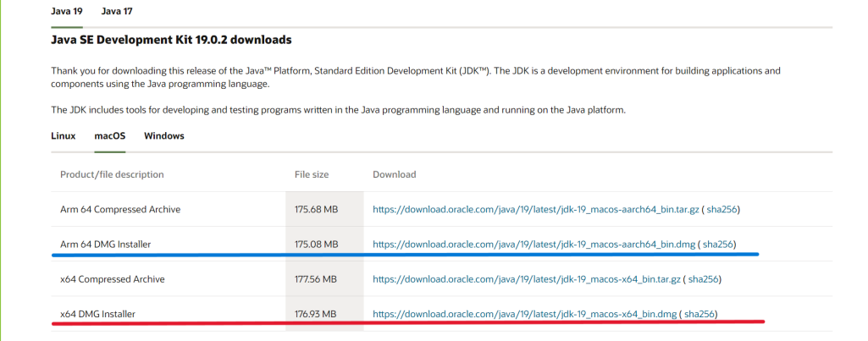Screen dimensions: 868x341
Task: Click the 'Arm 64 Compressed Archive' description cell
Action: point(169,209)
